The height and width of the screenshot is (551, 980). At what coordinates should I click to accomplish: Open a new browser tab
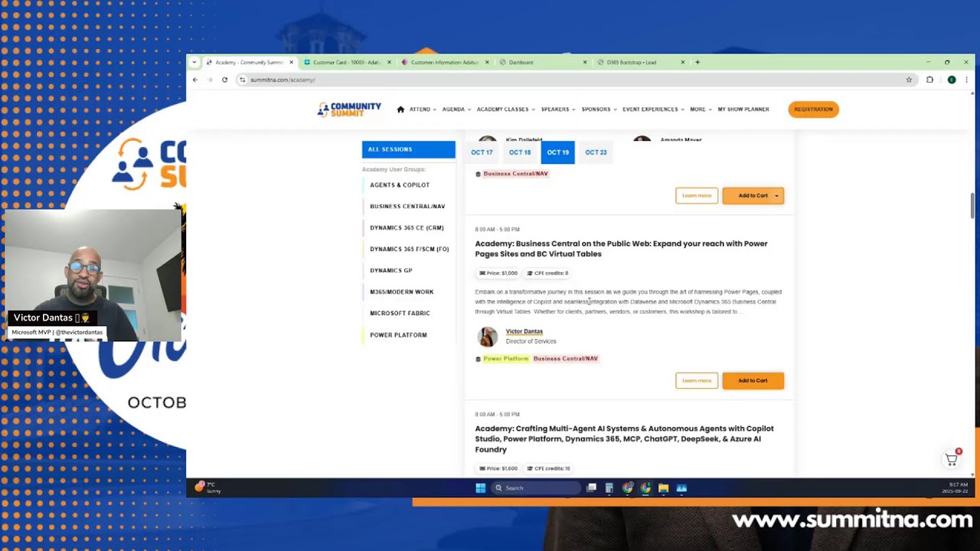click(697, 62)
